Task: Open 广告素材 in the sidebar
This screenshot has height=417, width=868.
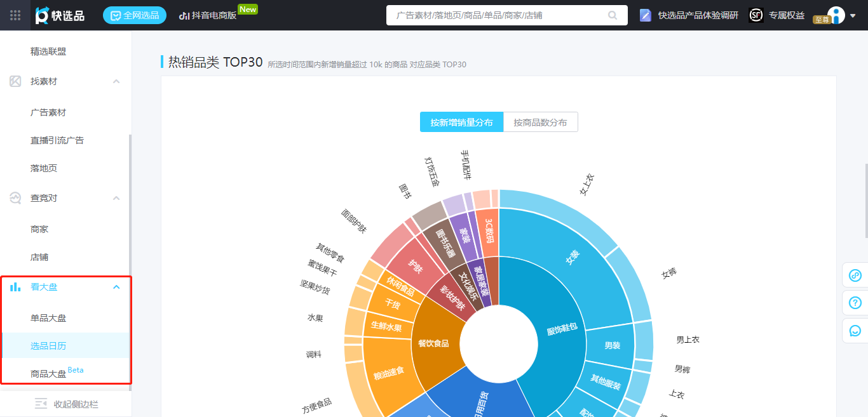Action: (48, 112)
